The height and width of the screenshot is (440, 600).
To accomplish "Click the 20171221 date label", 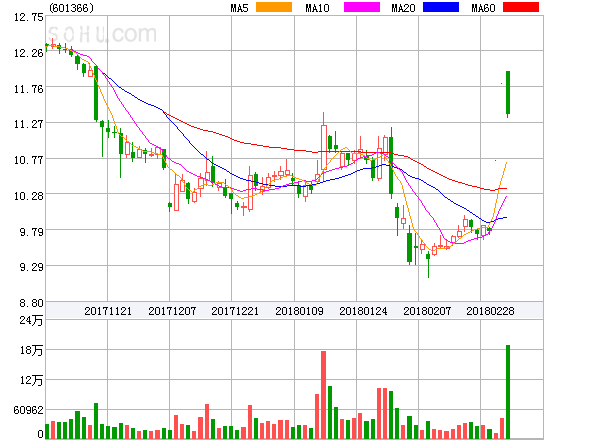I will pyautogui.click(x=235, y=311).
